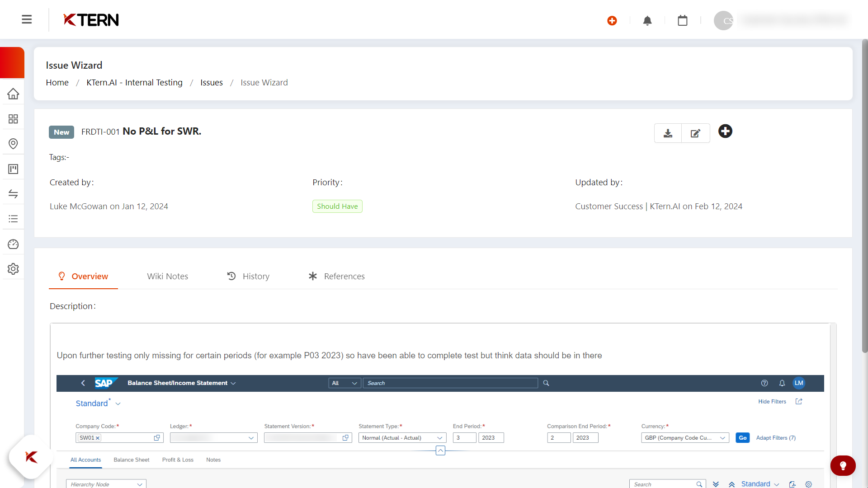Image resolution: width=868 pixels, height=488 pixels.
Task: Open SAP notifications bell
Action: click(782, 383)
